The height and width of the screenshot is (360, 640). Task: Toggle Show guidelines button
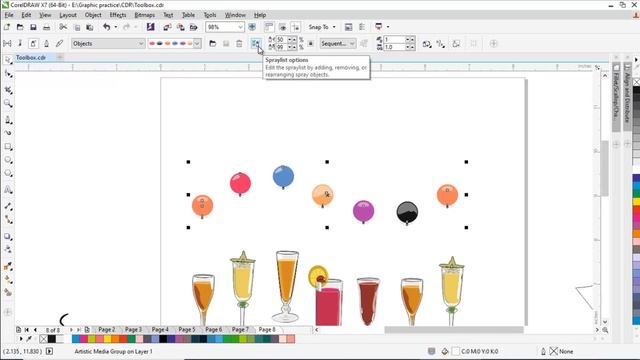(x=296, y=27)
